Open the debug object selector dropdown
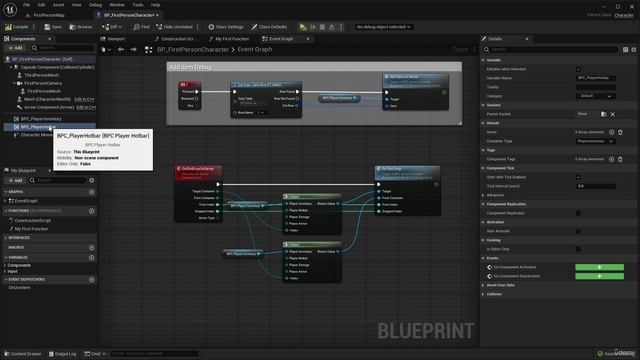This screenshot has height=360, width=640. click(383, 27)
